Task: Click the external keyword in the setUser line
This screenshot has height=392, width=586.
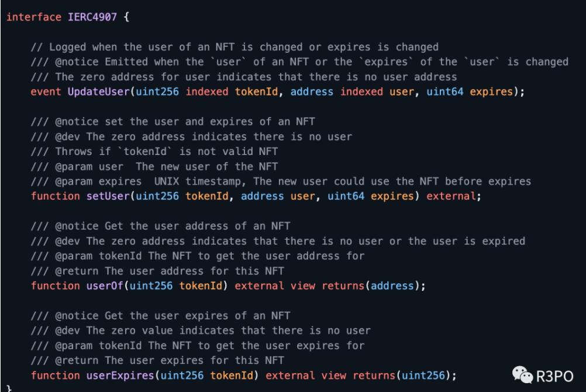Action: point(451,196)
